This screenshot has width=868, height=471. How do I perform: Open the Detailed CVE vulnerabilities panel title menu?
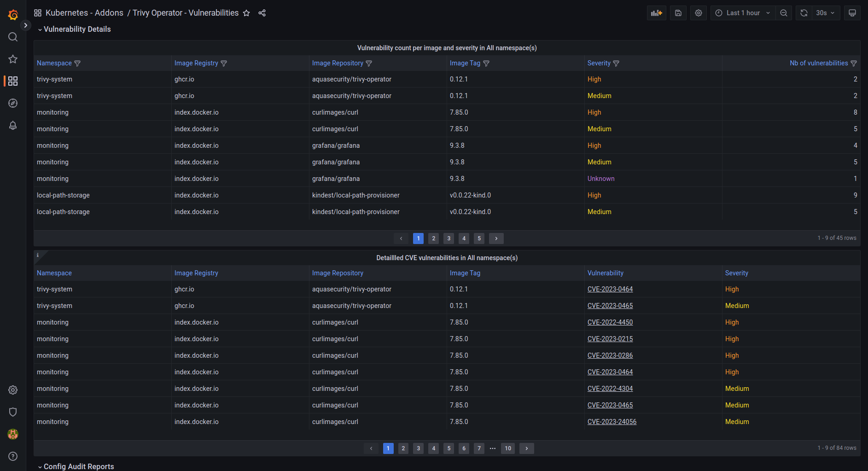pos(447,258)
